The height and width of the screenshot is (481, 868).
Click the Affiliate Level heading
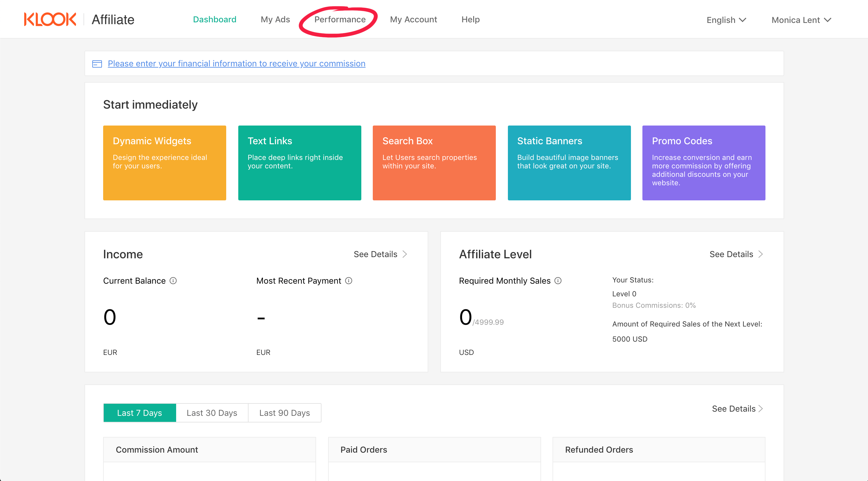[x=495, y=254]
